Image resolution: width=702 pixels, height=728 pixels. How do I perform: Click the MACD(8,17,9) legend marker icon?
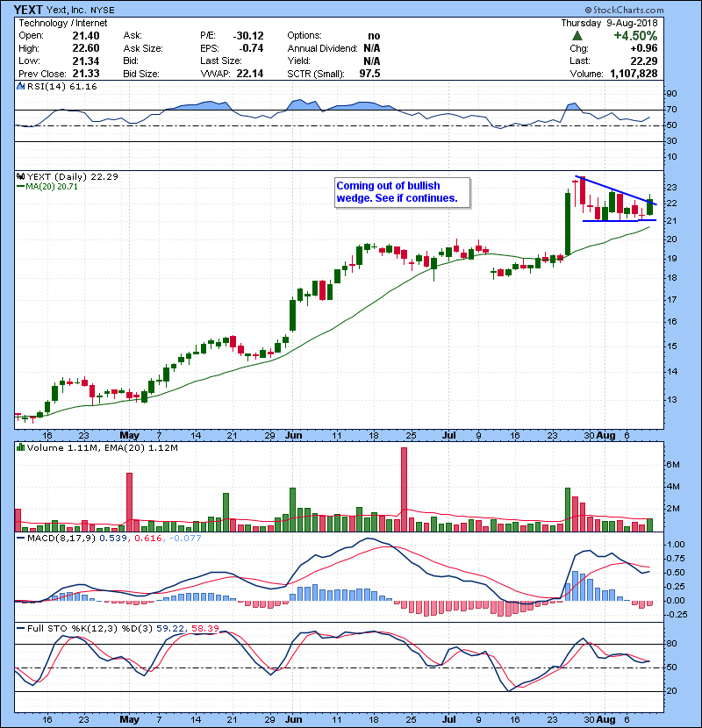tap(20, 537)
